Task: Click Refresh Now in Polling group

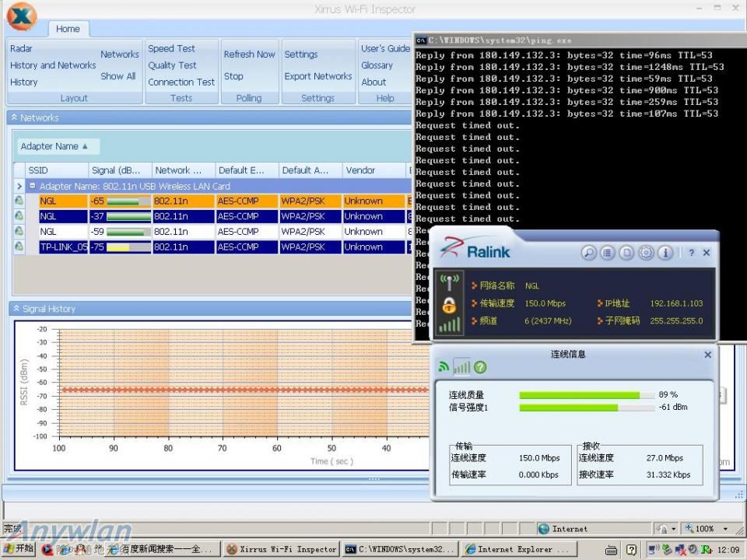Action: [249, 54]
